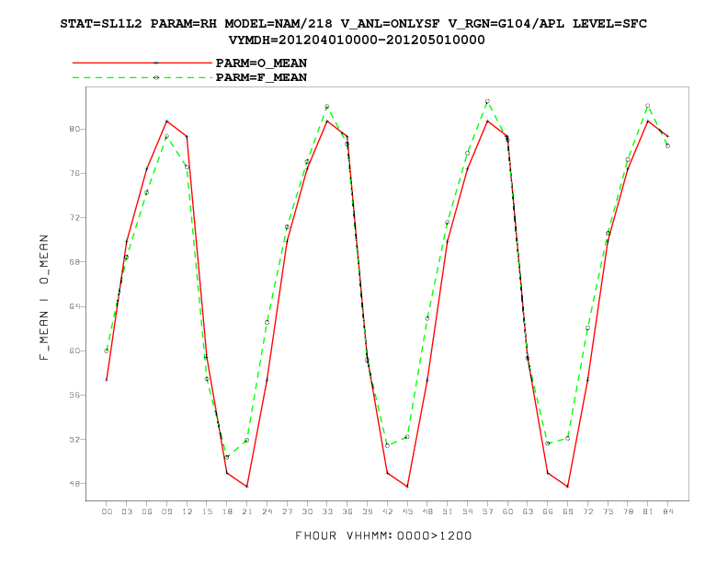Viewport: 728px width, 563px height.
Task: Click x-axis forecast hour label 06
Action: 147,511
